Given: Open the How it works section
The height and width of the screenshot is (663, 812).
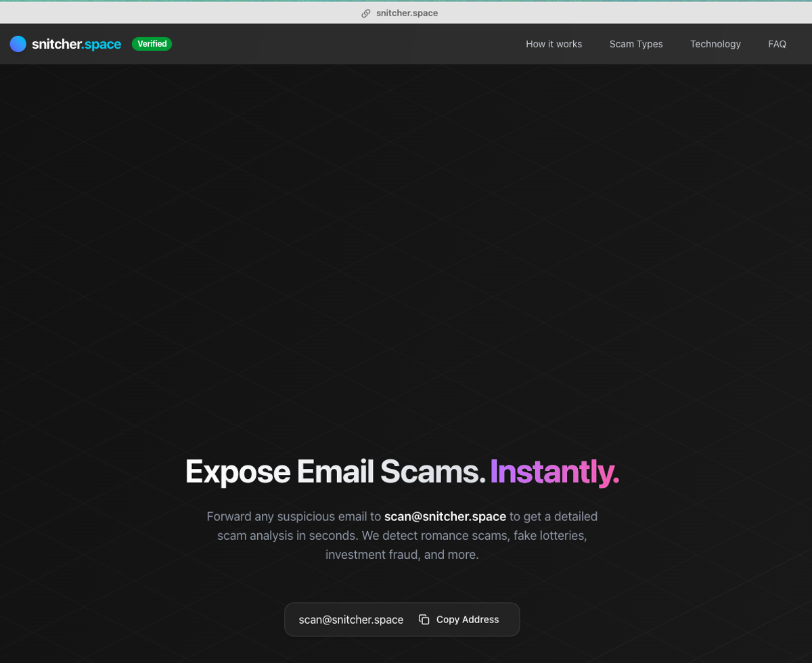Looking at the screenshot, I should [554, 44].
